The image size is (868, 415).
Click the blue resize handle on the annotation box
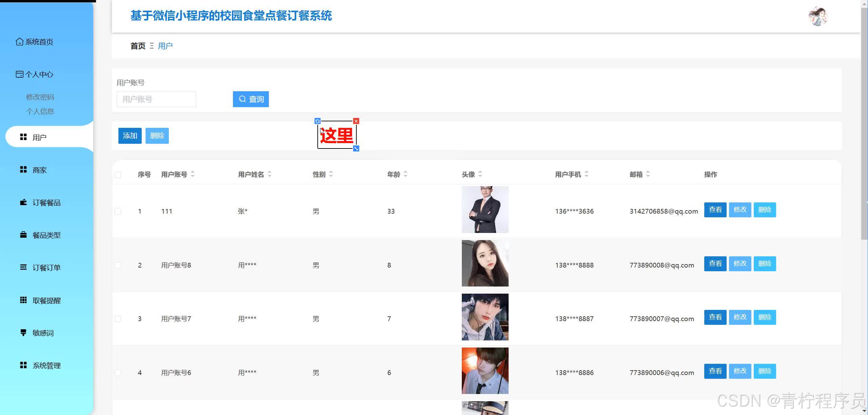point(356,149)
